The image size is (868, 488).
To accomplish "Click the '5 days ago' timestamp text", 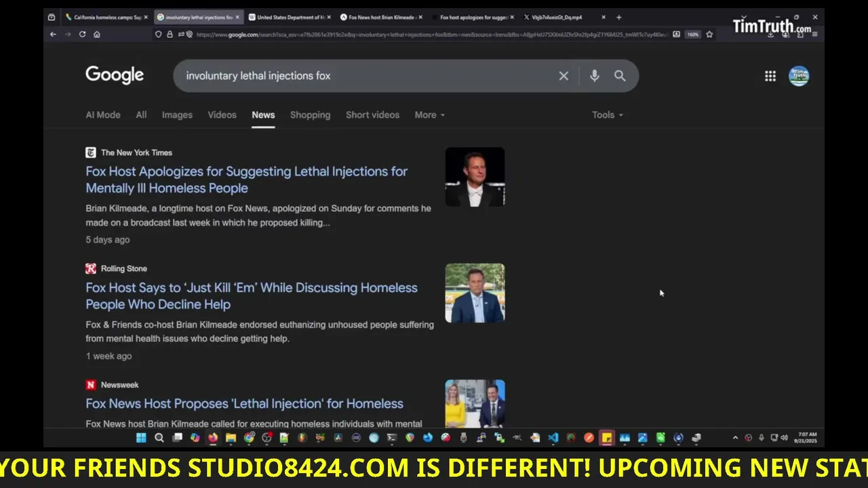I will point(107,239).
